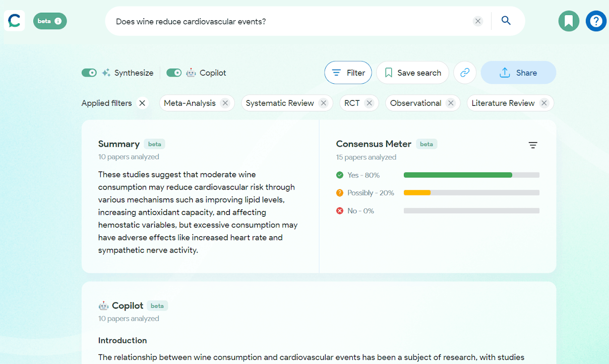Click the green Yes 80% bar
The height and width of the screenshot is (364, 609).
(x=458, y=175)
